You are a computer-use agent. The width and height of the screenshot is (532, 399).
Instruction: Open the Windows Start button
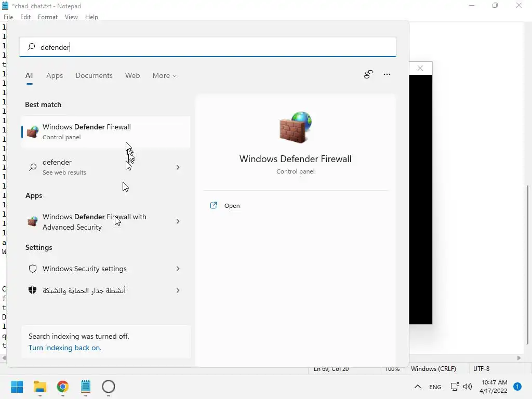point(17,387)
